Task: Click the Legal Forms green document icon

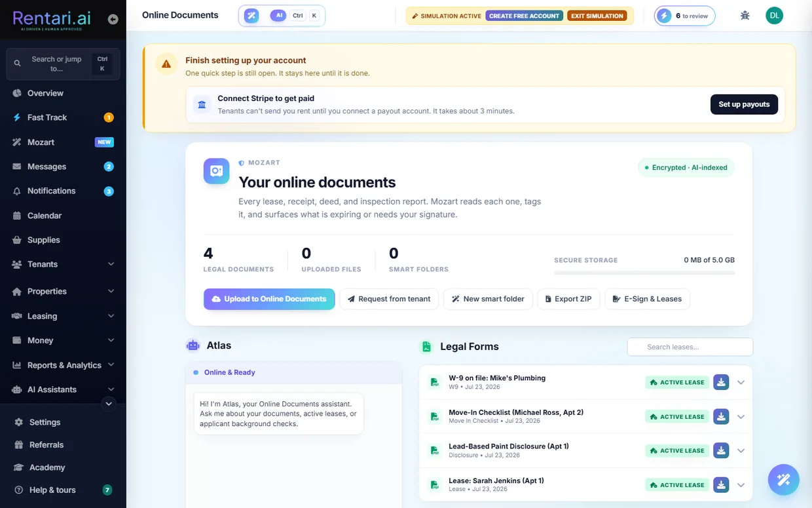Action: coord(426,346)
